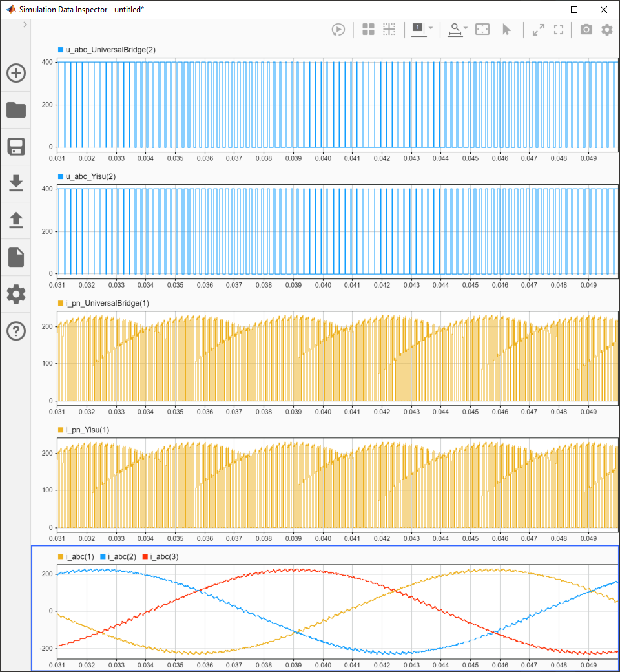Click the i_abc(2) legend label
This screenshot has height=672, width=620.
pyautogui.click(x=122, y=557)
